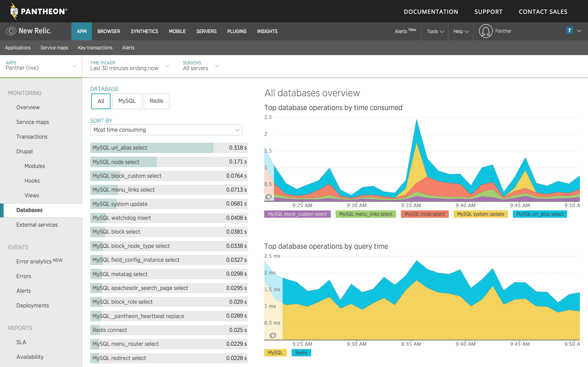Toggle MySQL node select legend series
The width and height of the screenshot is (588, 367).
coord(424,214)
